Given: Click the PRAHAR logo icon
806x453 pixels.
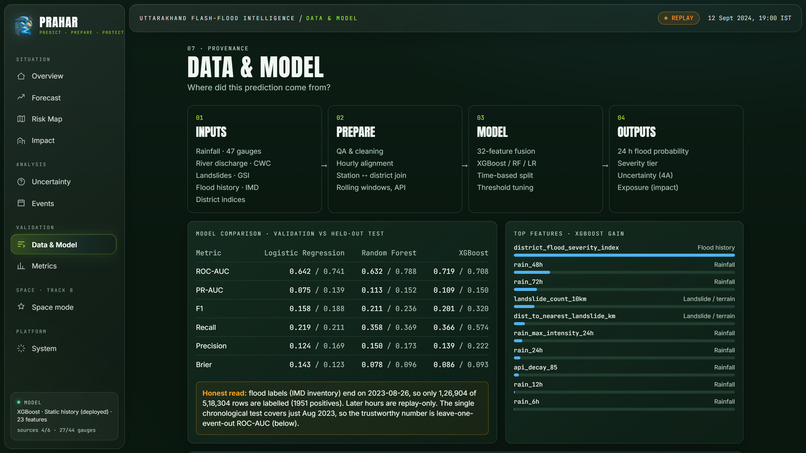Looking at the screenshot, I should click(24, 25).
